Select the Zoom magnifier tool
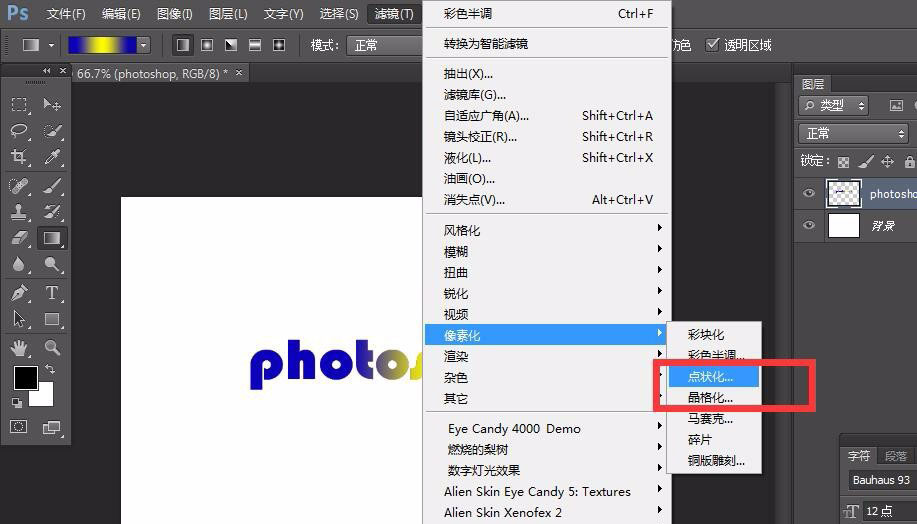 pyautogui.click(x=52, y=348)
